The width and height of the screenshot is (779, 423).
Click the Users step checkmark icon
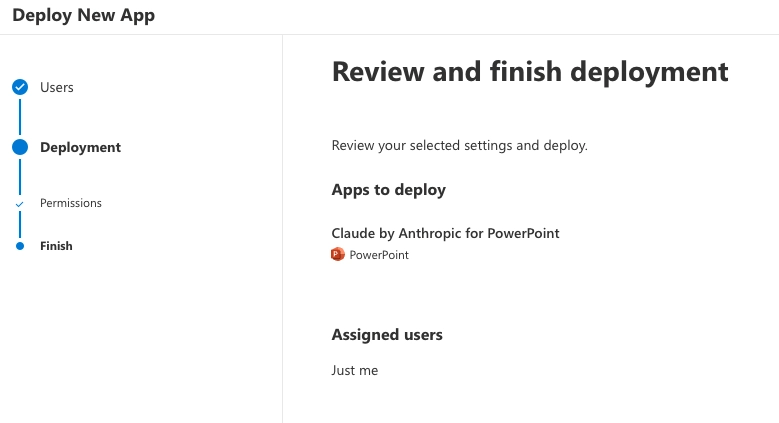tap(20, 87)
